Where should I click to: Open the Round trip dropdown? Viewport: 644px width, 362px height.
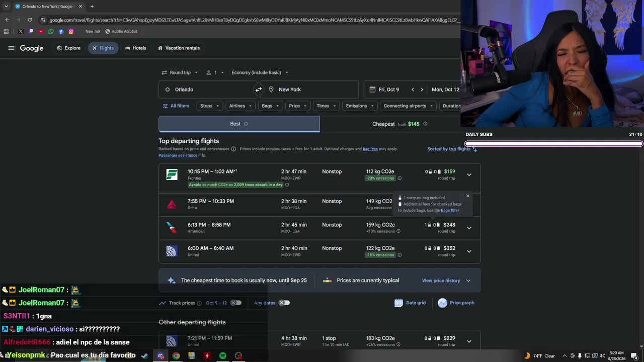[x=180, y=72]
